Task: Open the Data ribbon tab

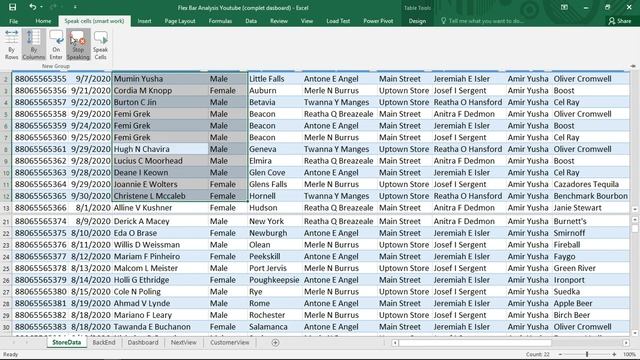Action: pos(251,21)
